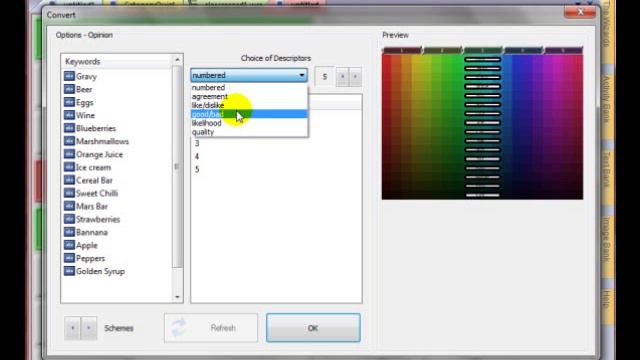640x360 pixels.
Task: Select the Blueberries keyword text
Action: click(96, 128)
